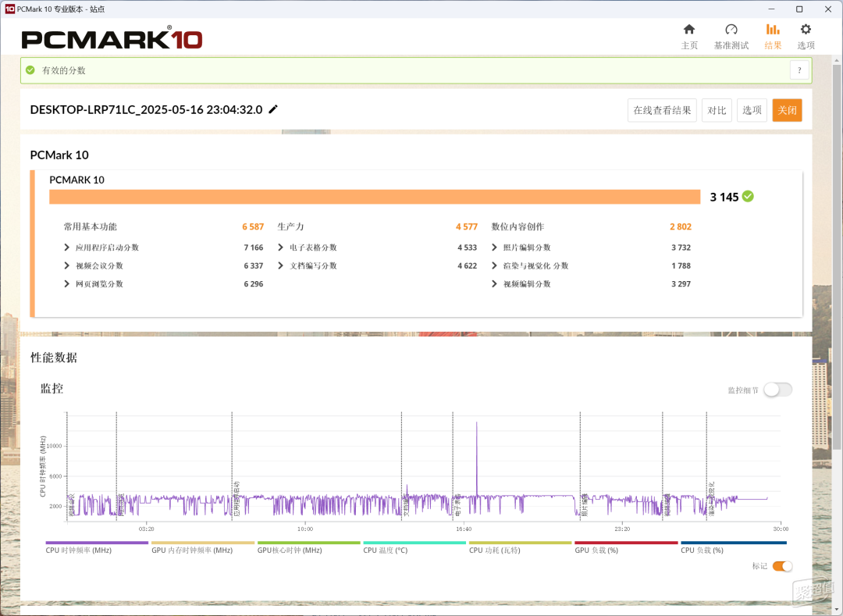Click the 对比 compare button
The width and height of the screenshot is (843, 616).
click(717, 110)
